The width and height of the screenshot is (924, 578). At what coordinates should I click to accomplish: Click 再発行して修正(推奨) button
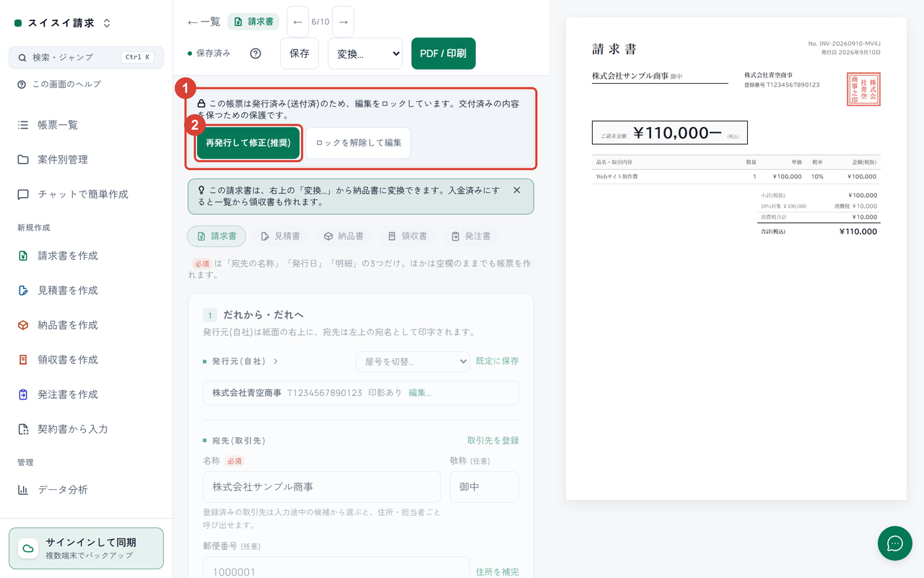click(248, 143)
